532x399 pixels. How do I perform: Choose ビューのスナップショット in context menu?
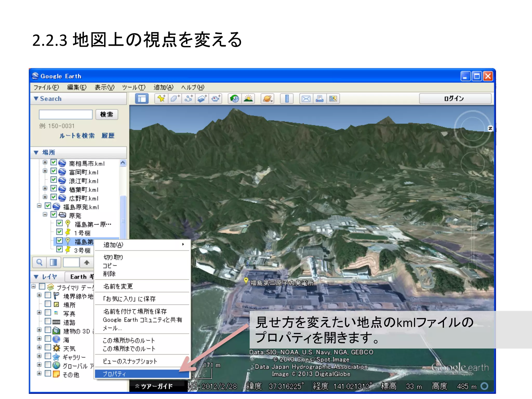click(142, 361)
